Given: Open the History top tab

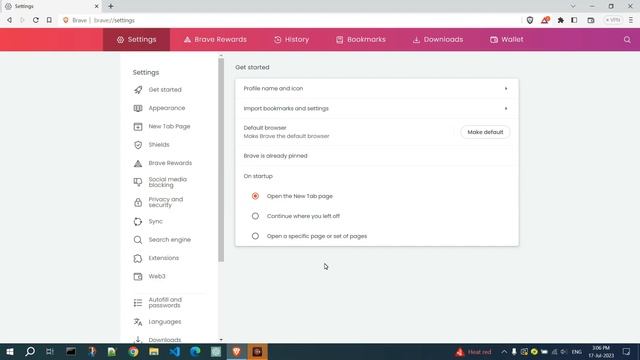Looking at the screenshot, I should 291,40.
